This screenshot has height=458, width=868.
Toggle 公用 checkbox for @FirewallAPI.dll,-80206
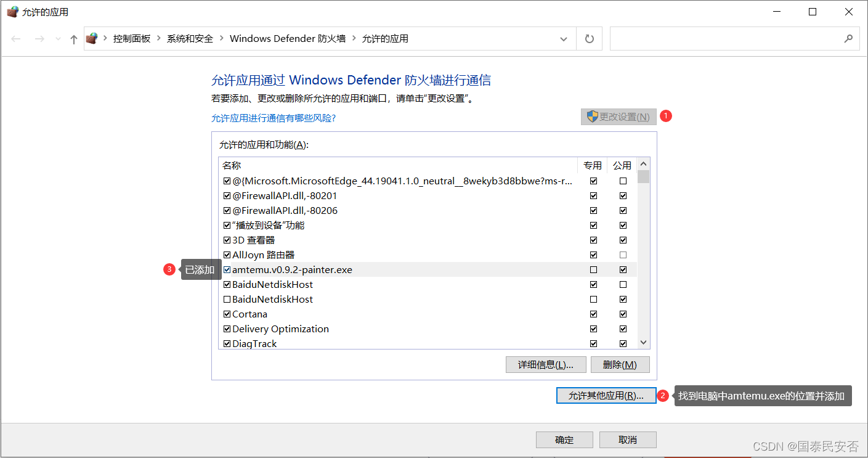623,210
